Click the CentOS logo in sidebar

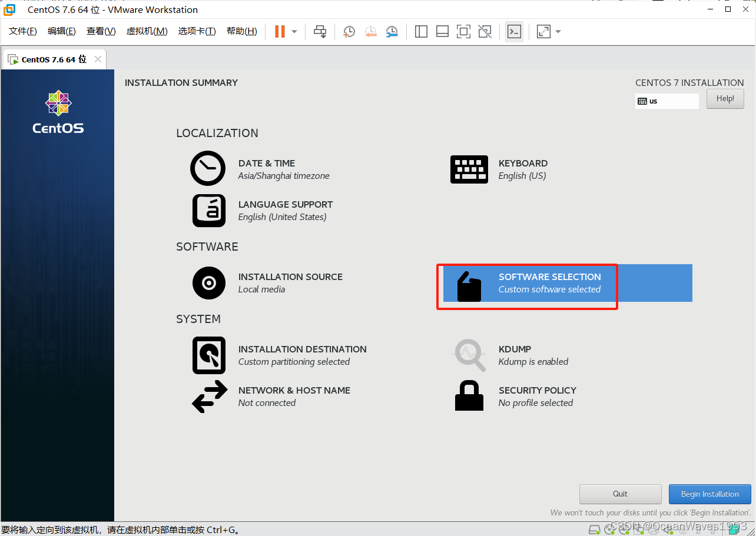58,112
